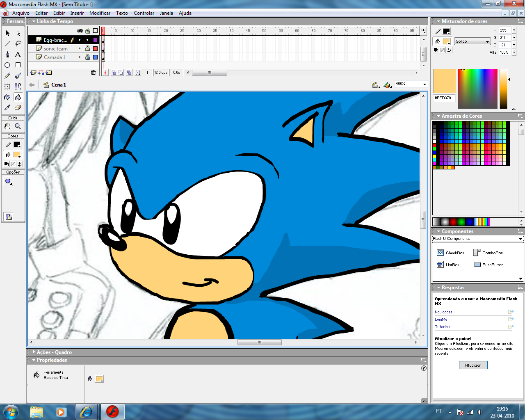Image resolution: width=525 pixels, height=420 pixels.
Task: Select the Oval tool
Action: click(x=7, y=65)
